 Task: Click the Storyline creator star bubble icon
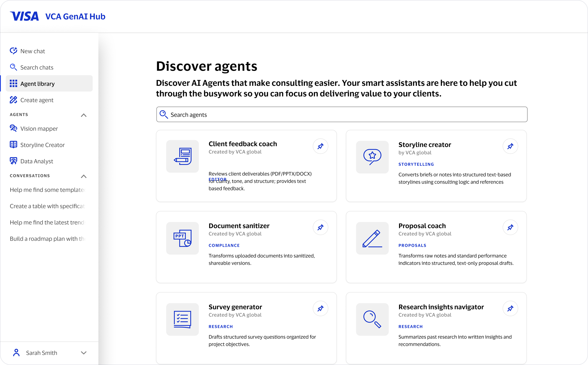point(372,157)
